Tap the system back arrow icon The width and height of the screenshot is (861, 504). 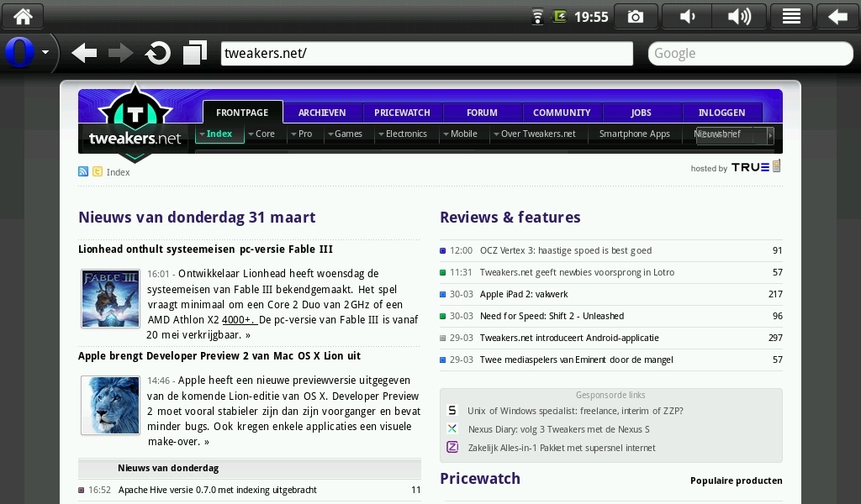click(x=837, y=17)
